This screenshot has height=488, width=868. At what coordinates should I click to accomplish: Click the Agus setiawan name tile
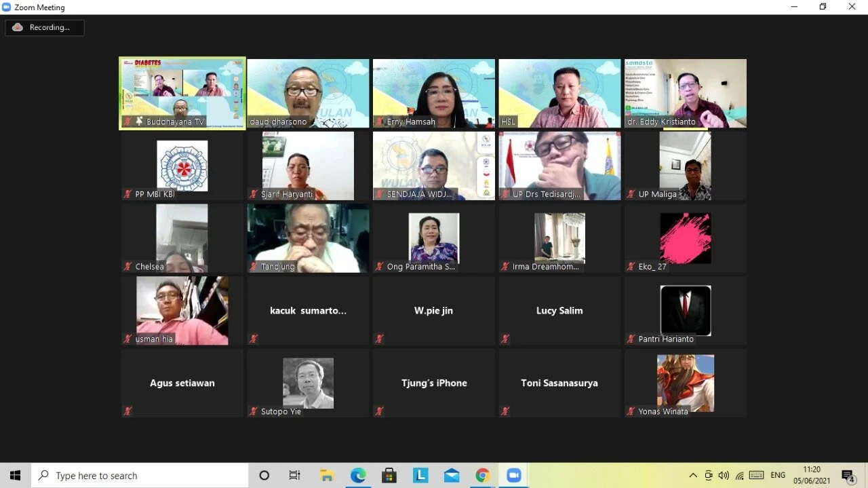point(182,383)
